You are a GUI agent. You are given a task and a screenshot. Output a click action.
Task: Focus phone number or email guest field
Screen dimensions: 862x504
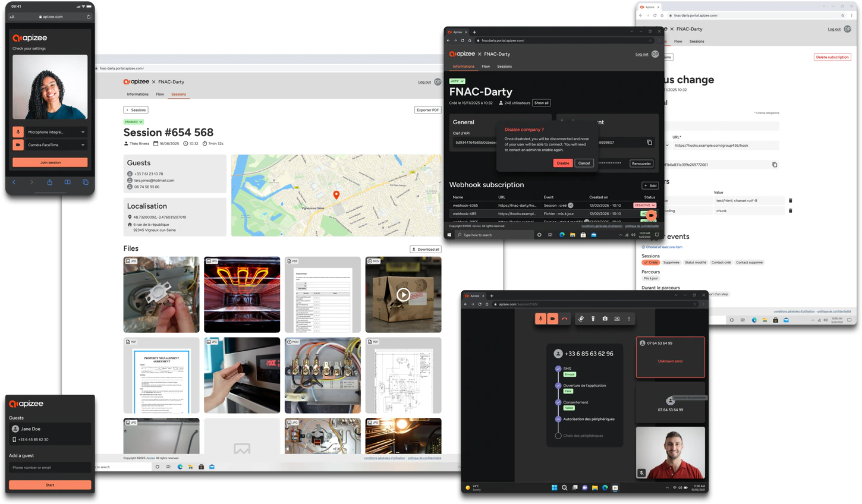(50, 468)
